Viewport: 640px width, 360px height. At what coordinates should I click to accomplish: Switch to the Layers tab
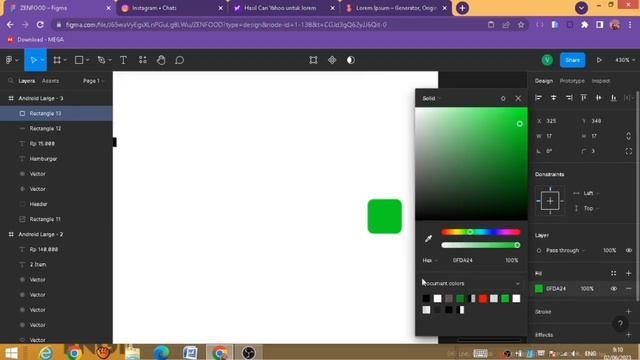[27, 81]
